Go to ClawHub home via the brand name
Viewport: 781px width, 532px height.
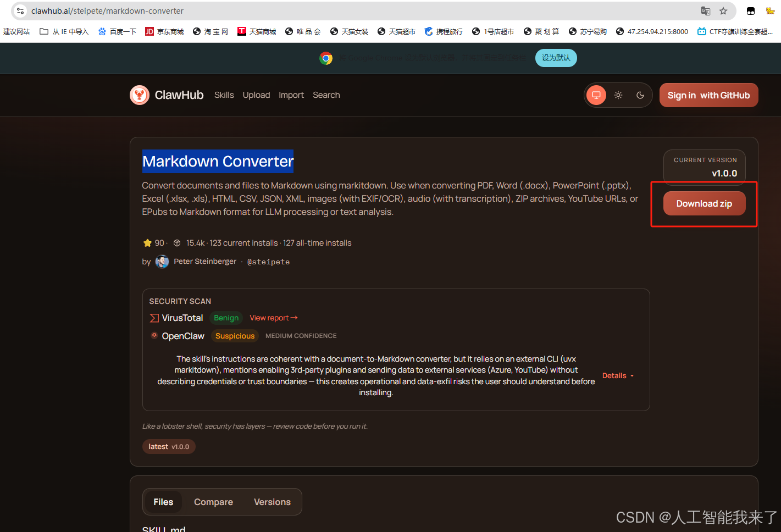179,95
